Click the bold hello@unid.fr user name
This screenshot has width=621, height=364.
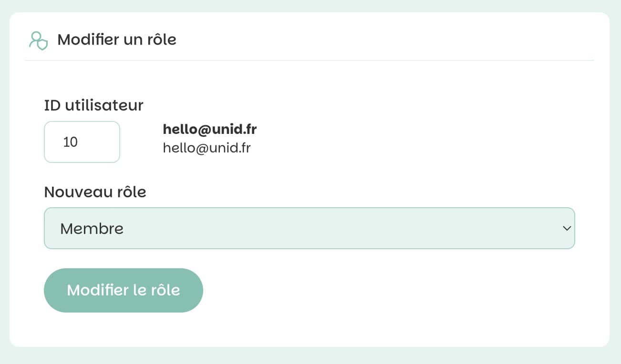tap(210, 129)
